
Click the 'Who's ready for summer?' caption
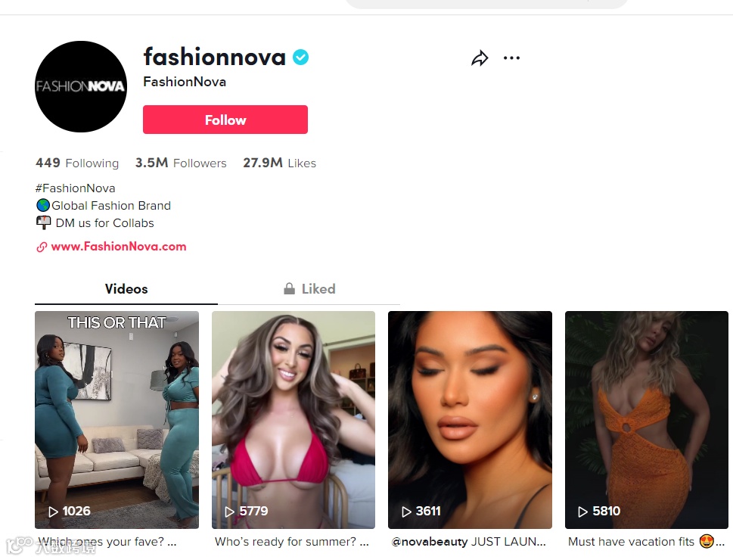click(285, 542)
